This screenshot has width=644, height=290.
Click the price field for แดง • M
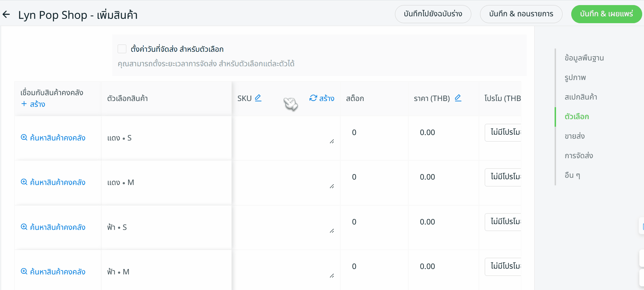(x=442, y=177)
